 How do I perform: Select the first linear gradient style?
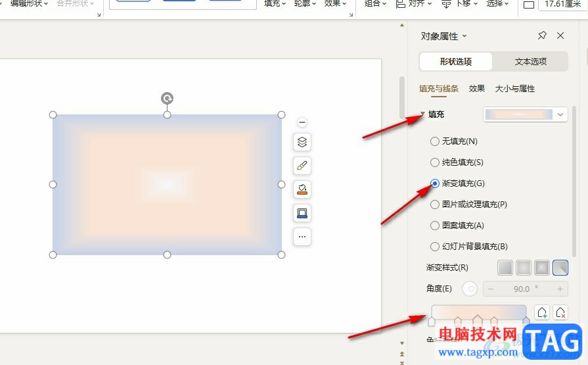505,268
